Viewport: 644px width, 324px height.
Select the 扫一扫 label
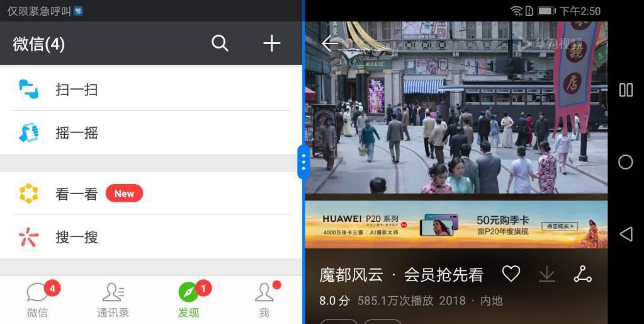(x=77, y=90)
